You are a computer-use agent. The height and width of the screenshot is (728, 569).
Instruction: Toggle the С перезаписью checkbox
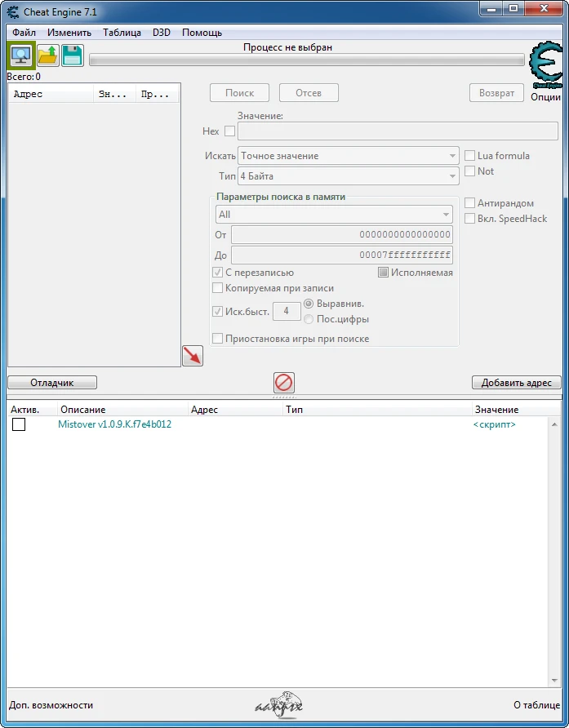point(217,273)
